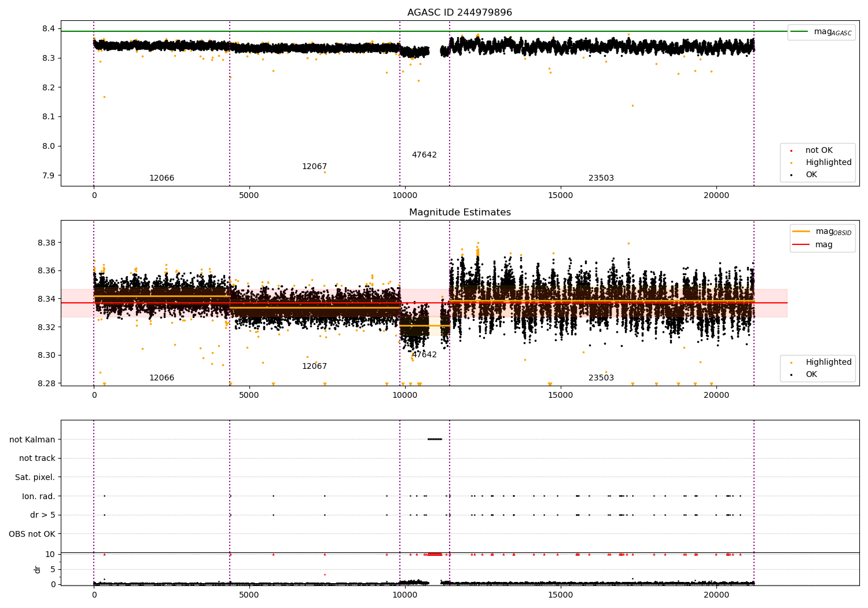Click the 8.4 y-axis tick label
This screenshot has height=608, width=868.
point(49,29)
